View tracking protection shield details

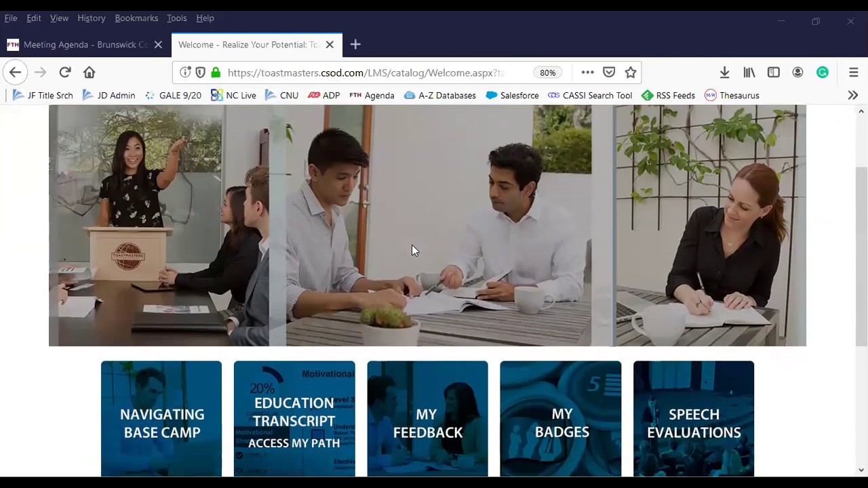click(x=200, y=73)
